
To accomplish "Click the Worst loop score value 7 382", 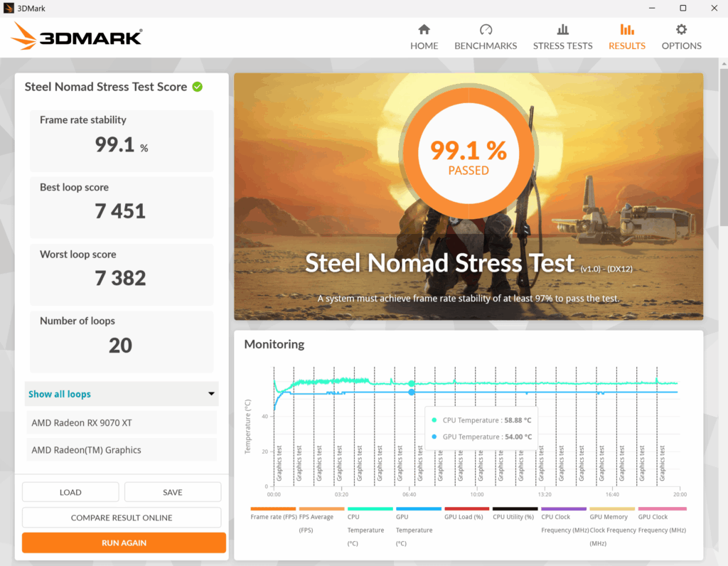I will [x=120, y=278].
